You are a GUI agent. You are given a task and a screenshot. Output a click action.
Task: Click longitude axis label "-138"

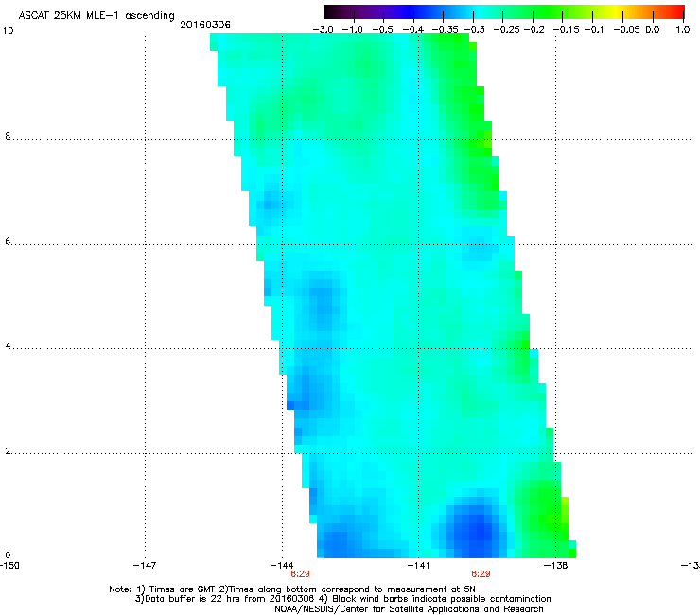pyautogui.click(x=555, y=566)
